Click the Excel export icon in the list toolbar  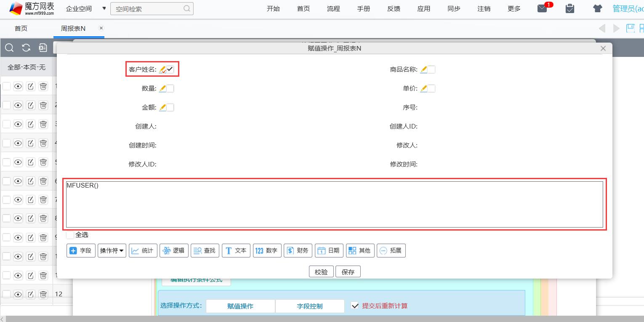43,48
